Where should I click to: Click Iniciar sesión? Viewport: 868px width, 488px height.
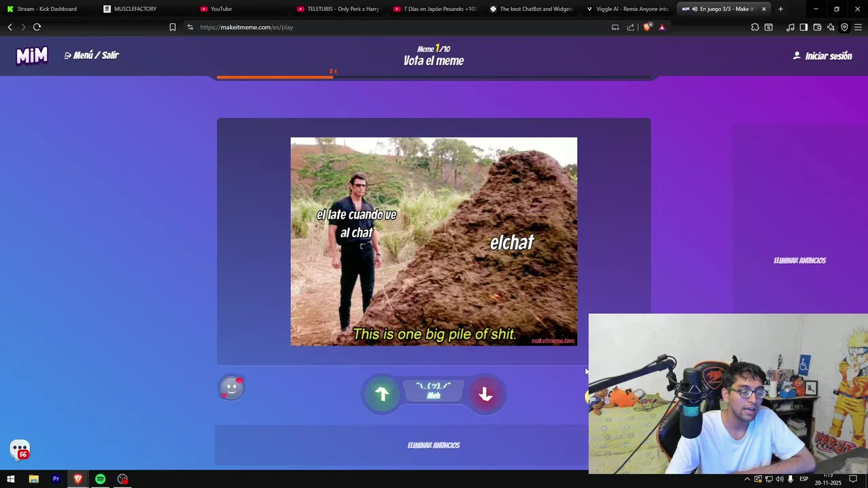(823, 56)
